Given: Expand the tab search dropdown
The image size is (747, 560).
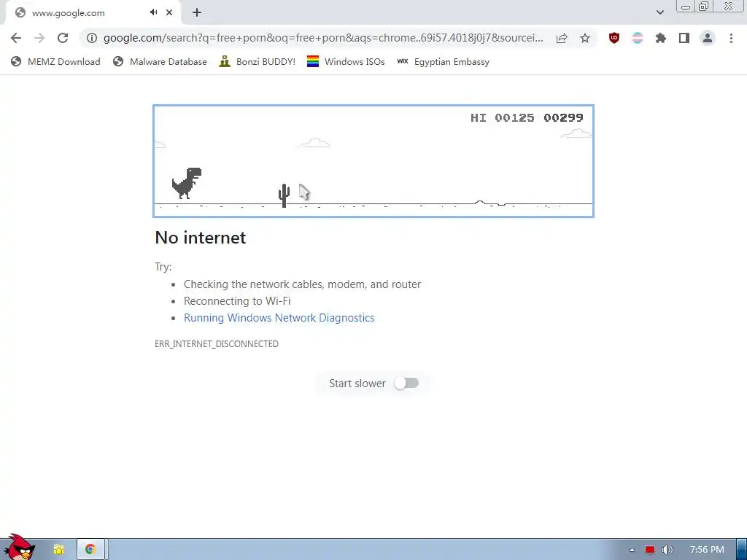Looking at the screenshot, I should pyautogui.click(x=659, y=12).
